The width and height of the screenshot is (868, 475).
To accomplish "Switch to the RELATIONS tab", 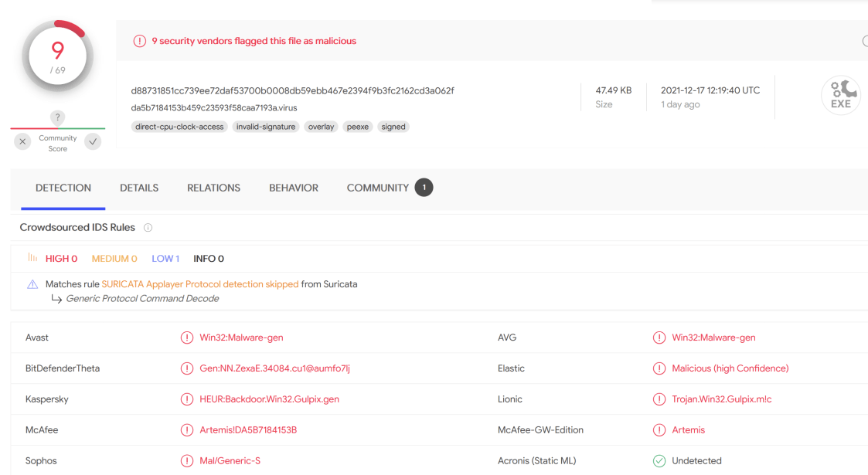I will click(213, 188).
